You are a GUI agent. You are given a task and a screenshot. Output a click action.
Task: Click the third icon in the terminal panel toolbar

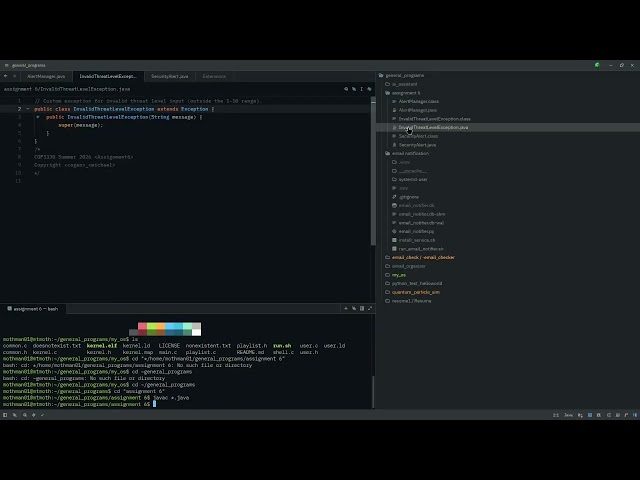point(362,309)
